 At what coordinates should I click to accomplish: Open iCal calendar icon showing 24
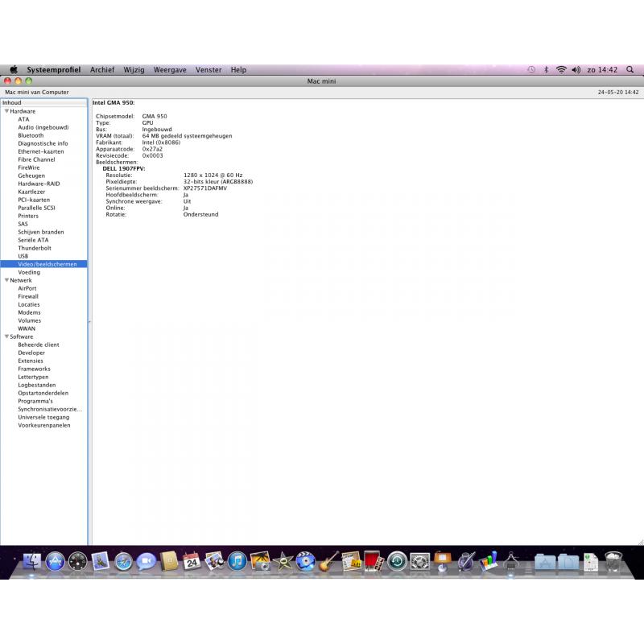point(192,561)
